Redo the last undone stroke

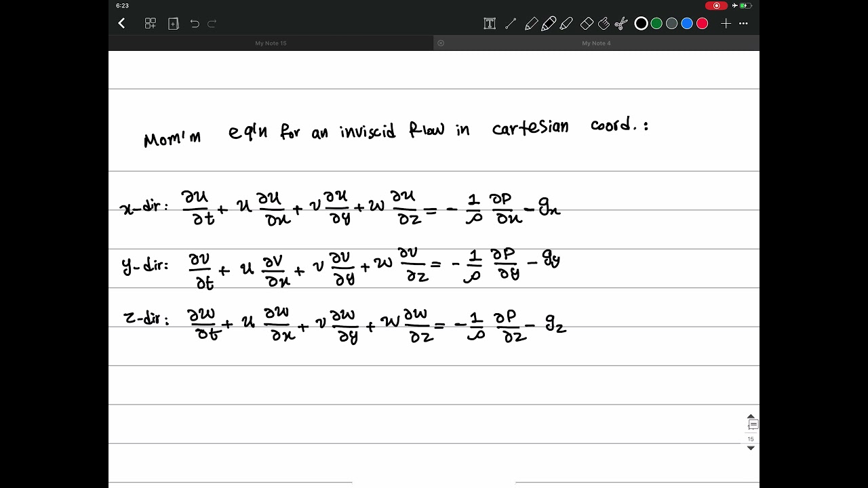(212, 24)
